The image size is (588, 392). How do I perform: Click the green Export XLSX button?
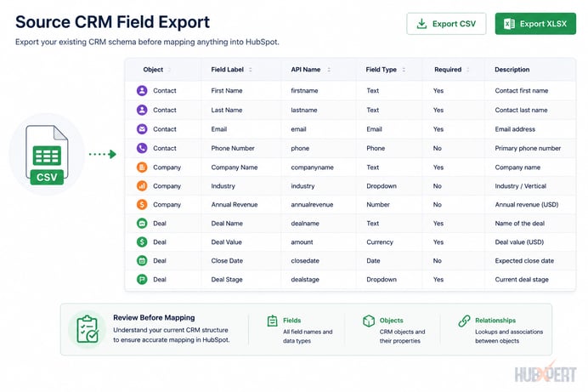click(535, 24)
